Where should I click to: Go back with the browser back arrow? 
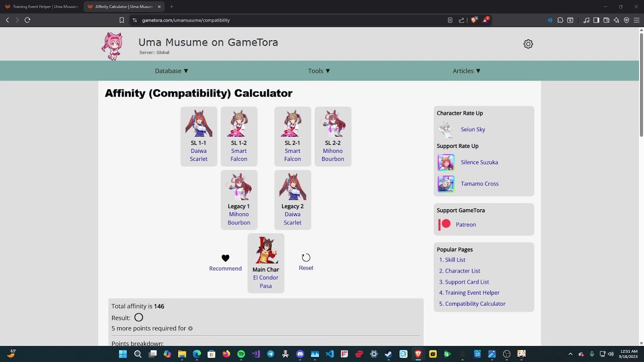point(7,20)
